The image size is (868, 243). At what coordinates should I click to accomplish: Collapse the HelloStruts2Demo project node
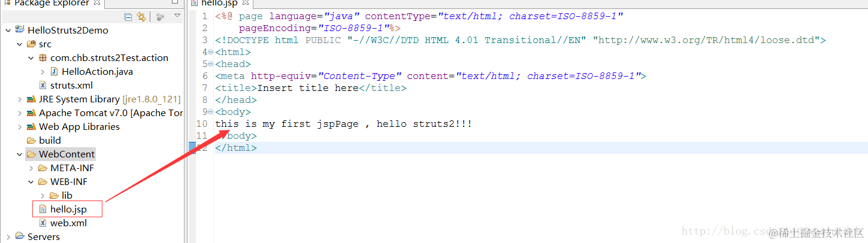pos(8,30)
